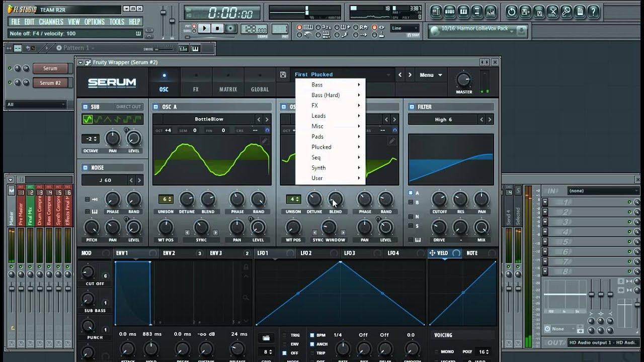Image resolution: width=644 pixels, height=362 pixels.
Task: Click the envelope lock icon
Action: coord(246,267)
